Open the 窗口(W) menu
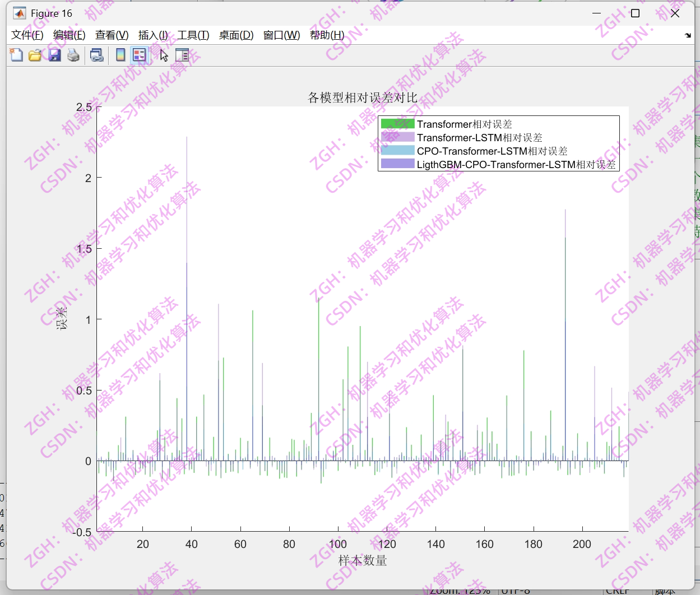 click(281, 35)
